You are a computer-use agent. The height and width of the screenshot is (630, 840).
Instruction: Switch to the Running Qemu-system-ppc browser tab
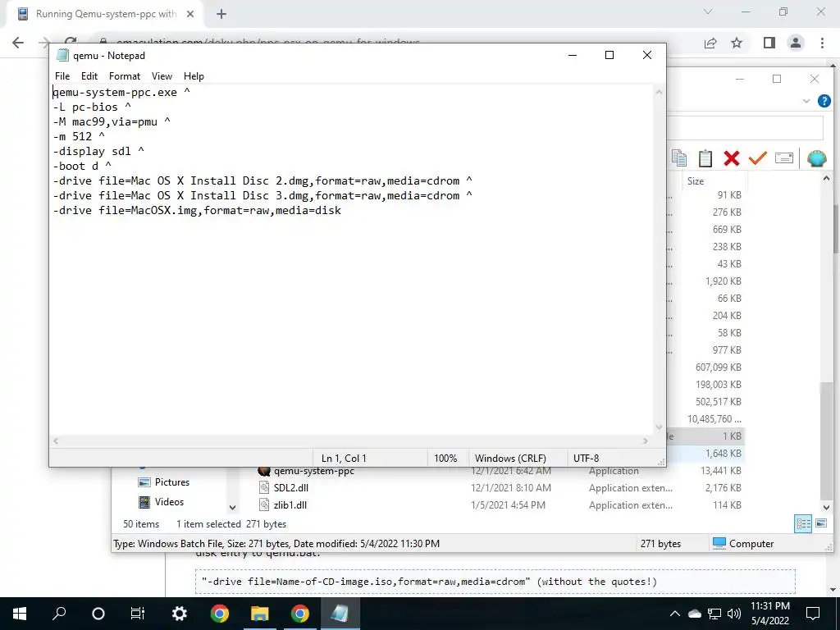106,14
